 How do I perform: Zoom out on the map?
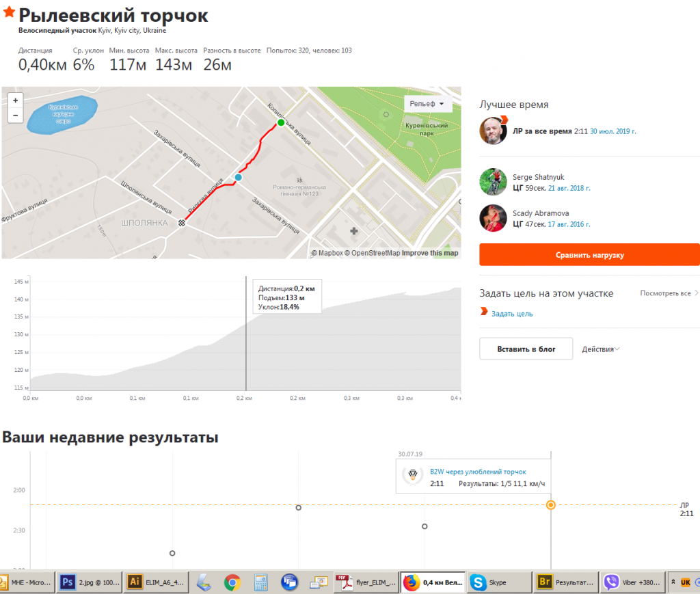click(x=15, y=116)
